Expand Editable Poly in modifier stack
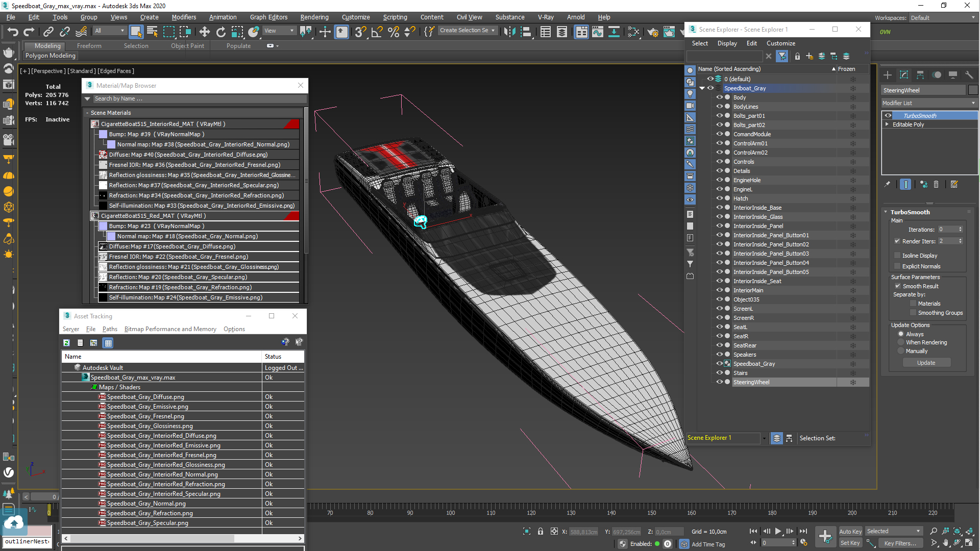Screen dimensions: 980x551 tap(887, 124)
